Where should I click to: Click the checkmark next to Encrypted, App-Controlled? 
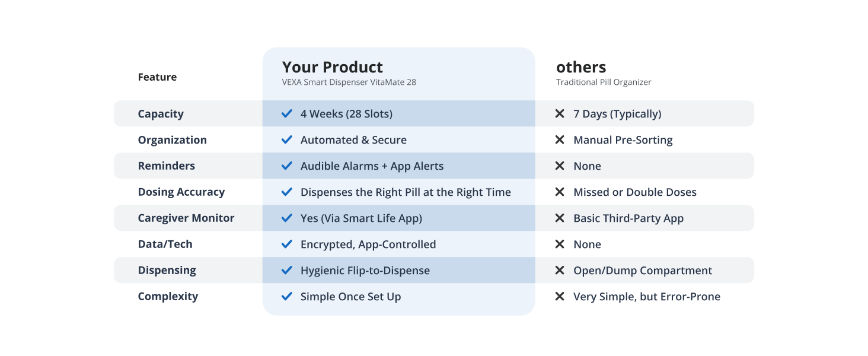point(287,244)
